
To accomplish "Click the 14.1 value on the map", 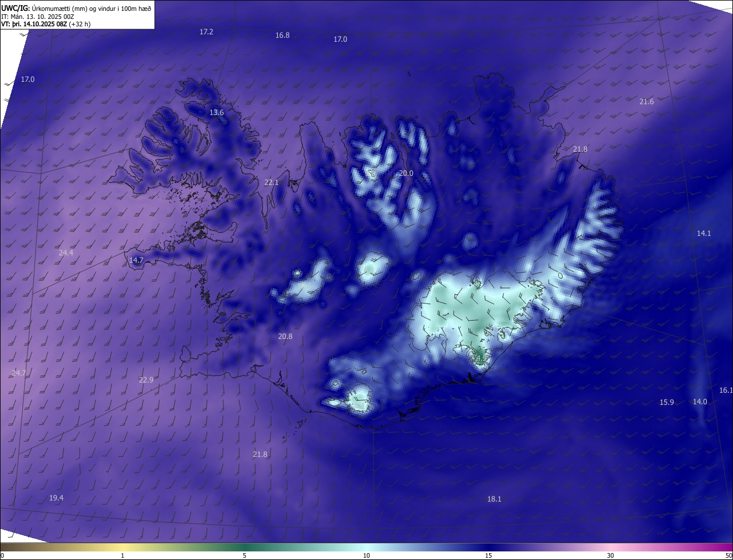I will tap(704, 234).
